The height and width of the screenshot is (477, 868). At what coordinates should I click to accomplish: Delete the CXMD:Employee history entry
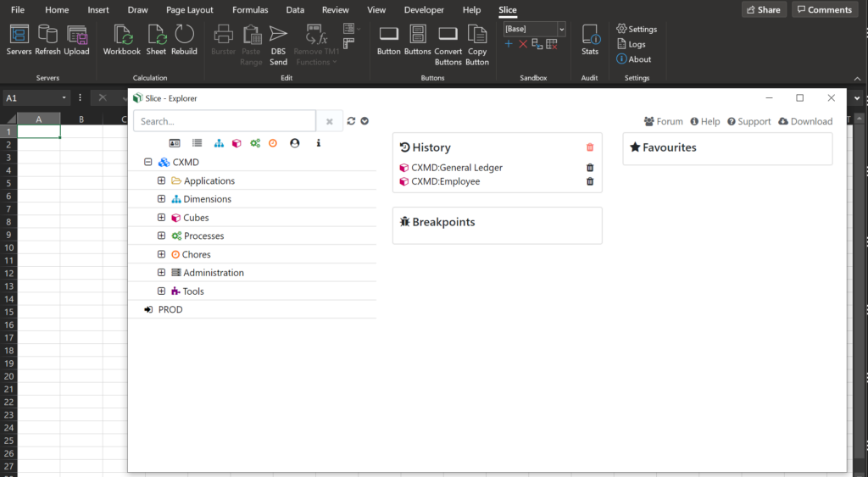click(x=590, y=181)
